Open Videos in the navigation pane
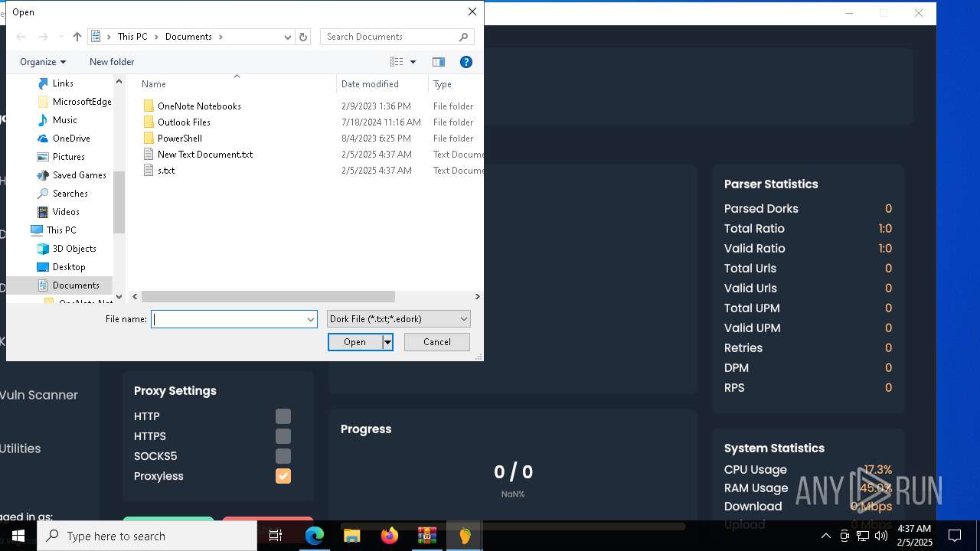 66,212
